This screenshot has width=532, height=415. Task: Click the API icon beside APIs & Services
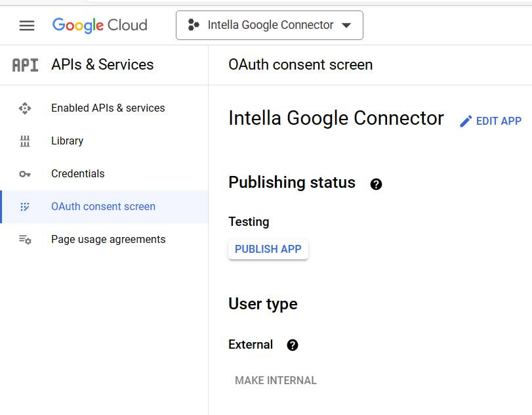tap(25, 65)
